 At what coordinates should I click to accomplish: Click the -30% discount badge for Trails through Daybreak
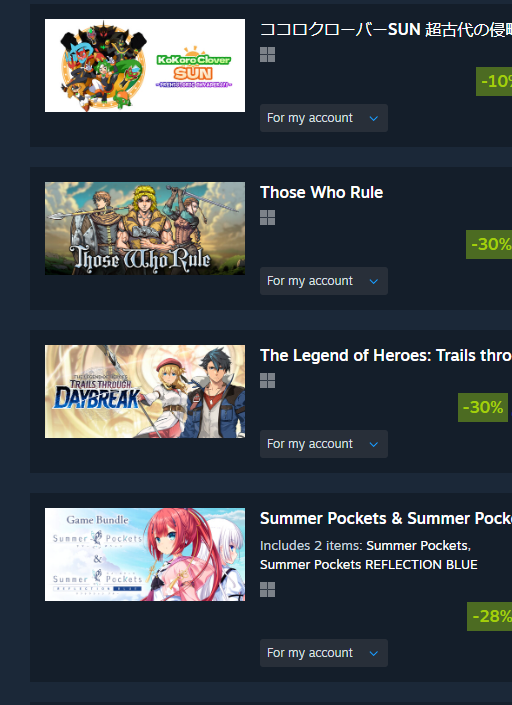(483, 407)
